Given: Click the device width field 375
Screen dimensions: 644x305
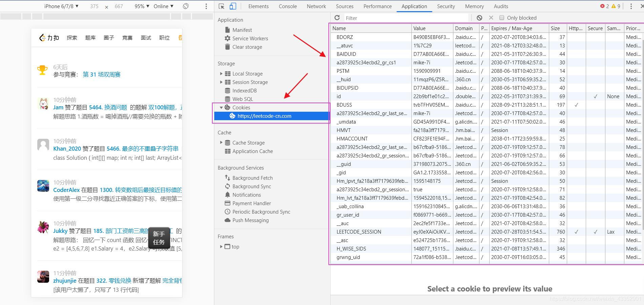Looking at the screenshot, I should tap(94, 6).
